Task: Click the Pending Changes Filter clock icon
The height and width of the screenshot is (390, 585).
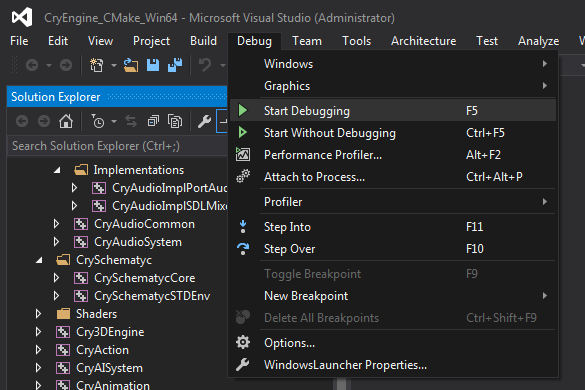Action: [x=98, y=121]
